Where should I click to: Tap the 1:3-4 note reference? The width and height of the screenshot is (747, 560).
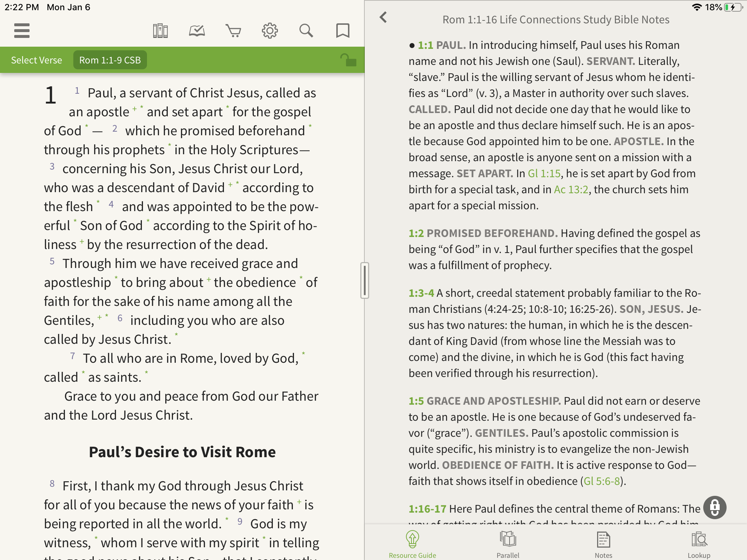point(421,293)
